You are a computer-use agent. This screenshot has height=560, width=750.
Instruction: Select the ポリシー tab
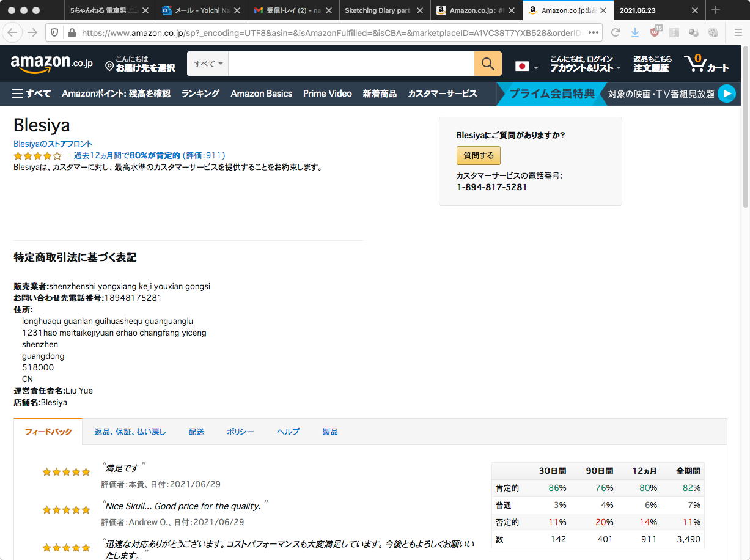pos(240,432)
